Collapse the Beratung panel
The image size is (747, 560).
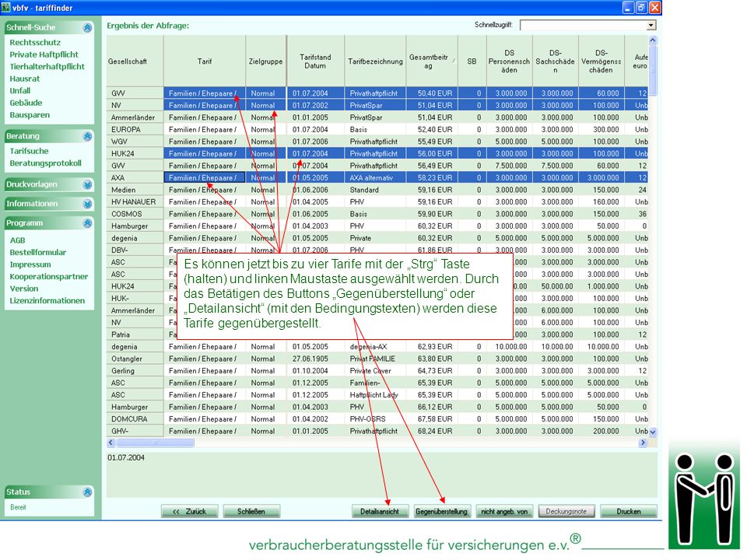(x=87, y=136)
